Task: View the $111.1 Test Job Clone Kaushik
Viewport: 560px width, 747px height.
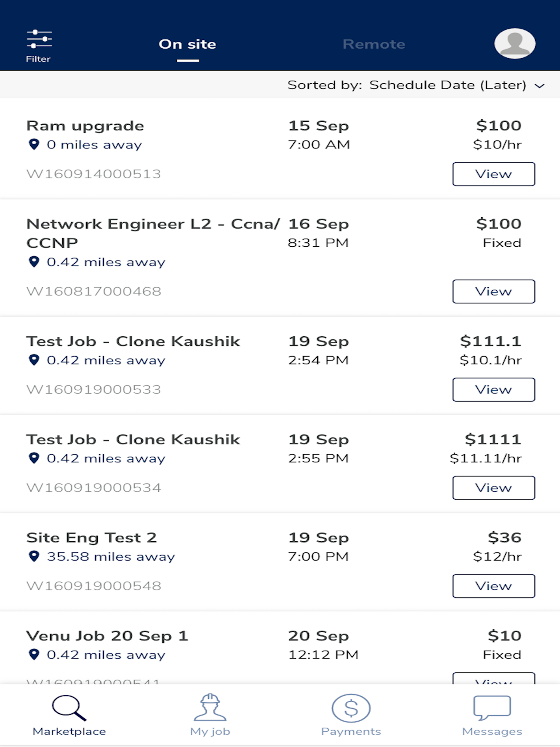Action: [x=494, y=390]
